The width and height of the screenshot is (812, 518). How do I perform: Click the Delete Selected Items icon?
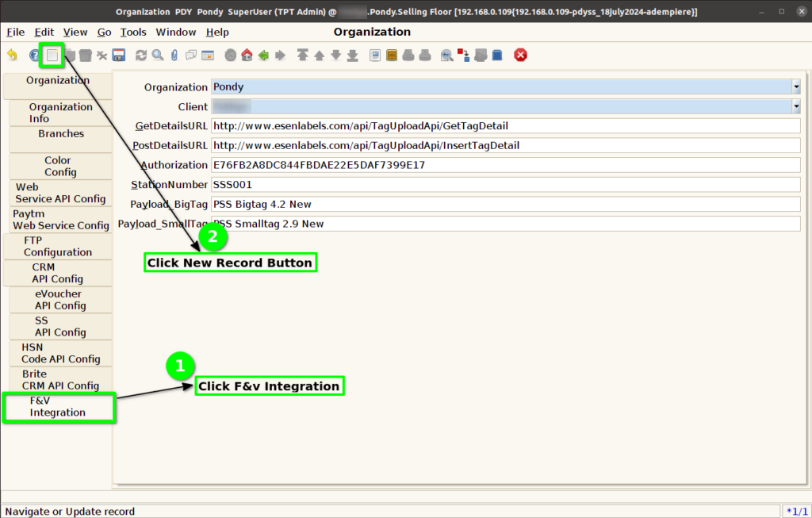click(102, 55)
